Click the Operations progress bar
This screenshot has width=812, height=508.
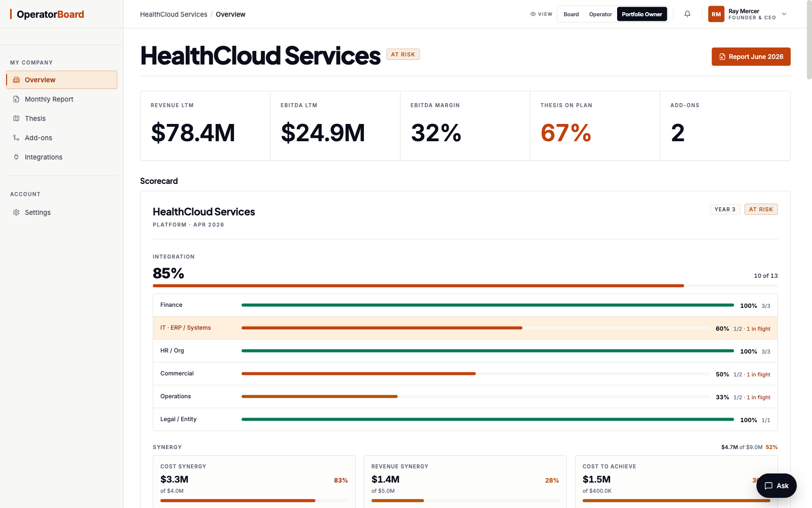[x=476, y=397]
